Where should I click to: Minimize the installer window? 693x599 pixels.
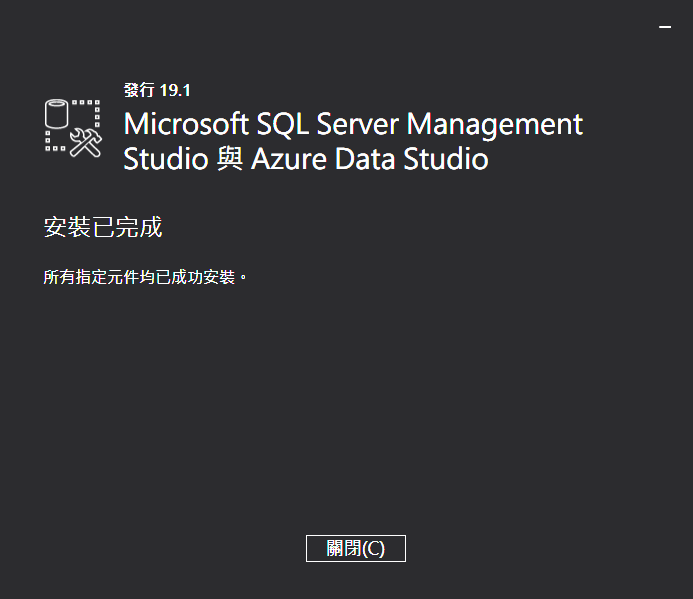point(665,28)
